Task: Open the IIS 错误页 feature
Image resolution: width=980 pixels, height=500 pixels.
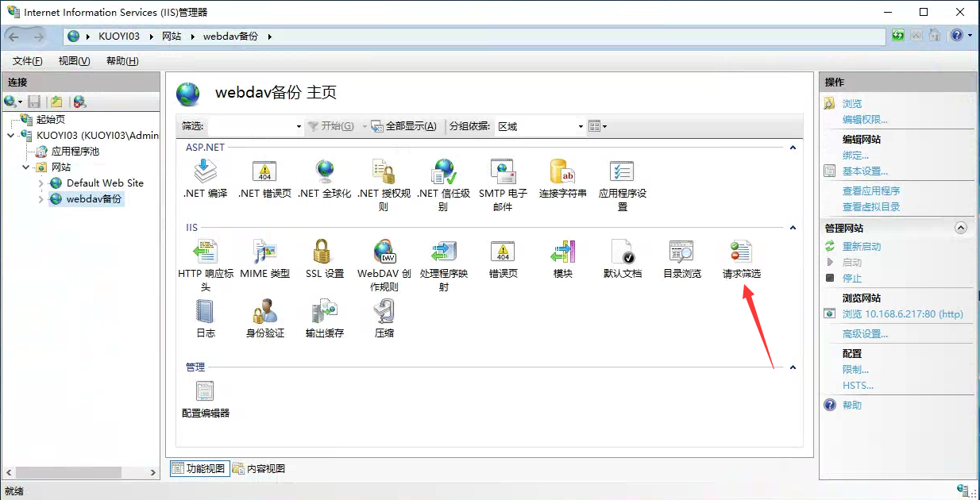Action: [x=503, y=259]
